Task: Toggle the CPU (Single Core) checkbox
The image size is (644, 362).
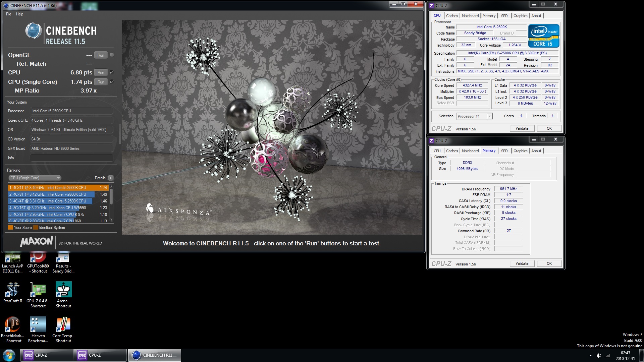Action: click(112, 81)
